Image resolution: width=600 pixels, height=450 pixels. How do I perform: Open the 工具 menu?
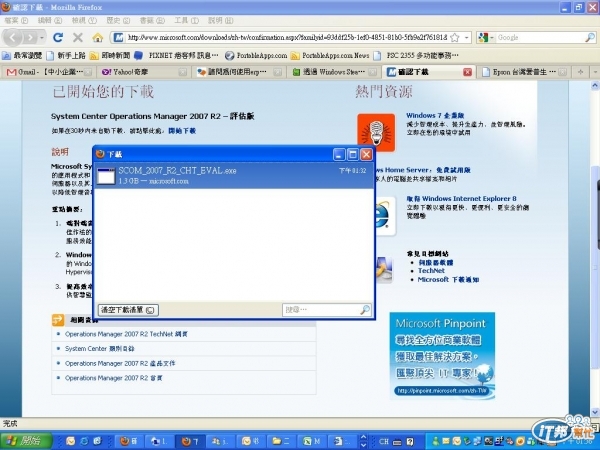pos(186,20)
